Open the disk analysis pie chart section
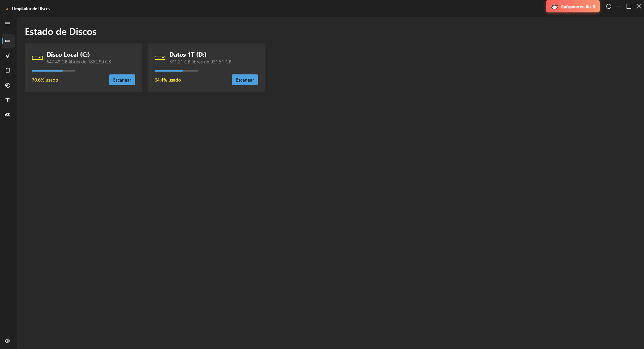644x349 pixels. click(x=8, y=85)
